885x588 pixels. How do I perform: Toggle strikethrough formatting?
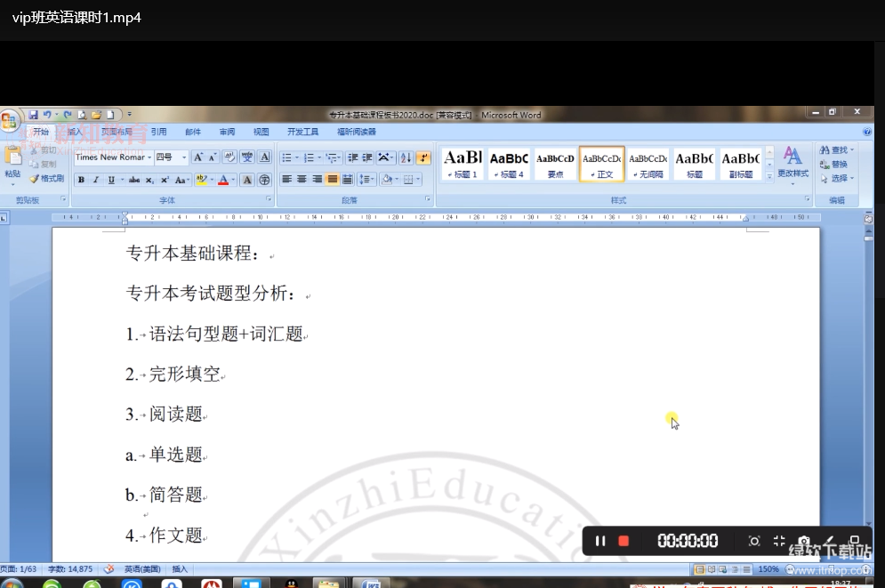(133, 180)
